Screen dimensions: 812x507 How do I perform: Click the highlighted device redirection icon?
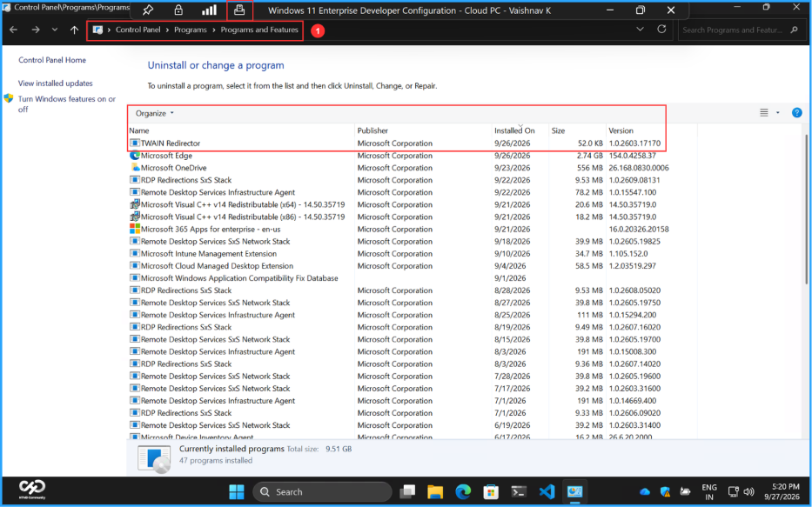tap(239, 10)
